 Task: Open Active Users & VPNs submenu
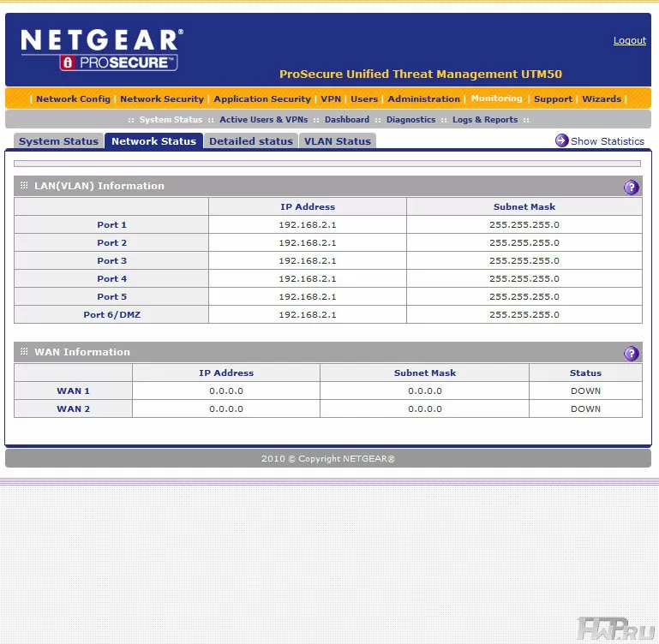click(x=264, y=120)
